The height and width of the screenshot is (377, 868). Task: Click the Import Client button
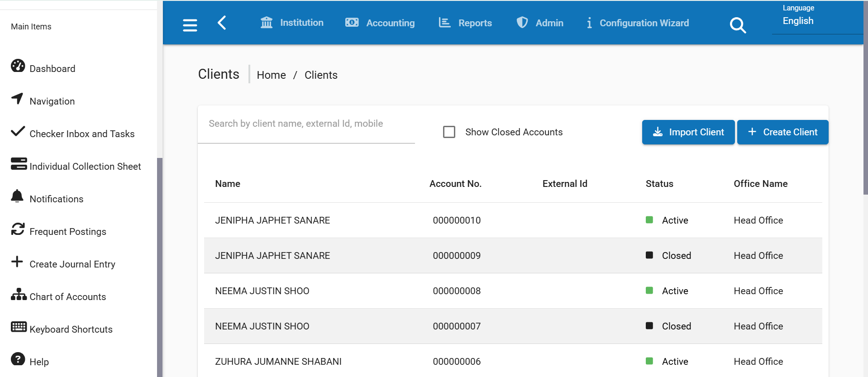[688, 132]
